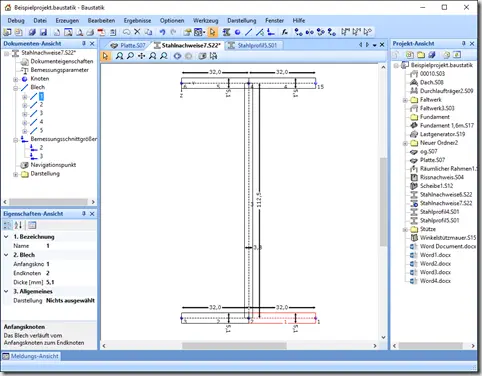Click the blue node (Knoten) tool icon
The height and width of the screenshot is (376, 482).
pyautogui.click(x=237, y=32)
